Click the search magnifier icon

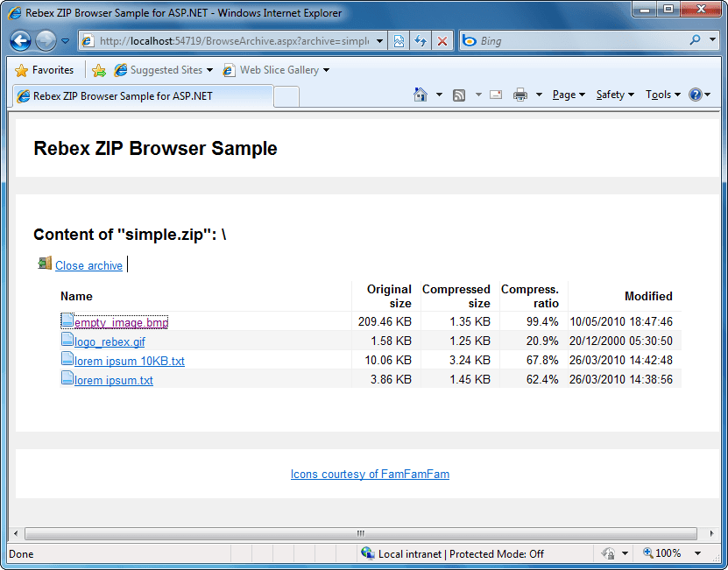(x=695, y=40)
